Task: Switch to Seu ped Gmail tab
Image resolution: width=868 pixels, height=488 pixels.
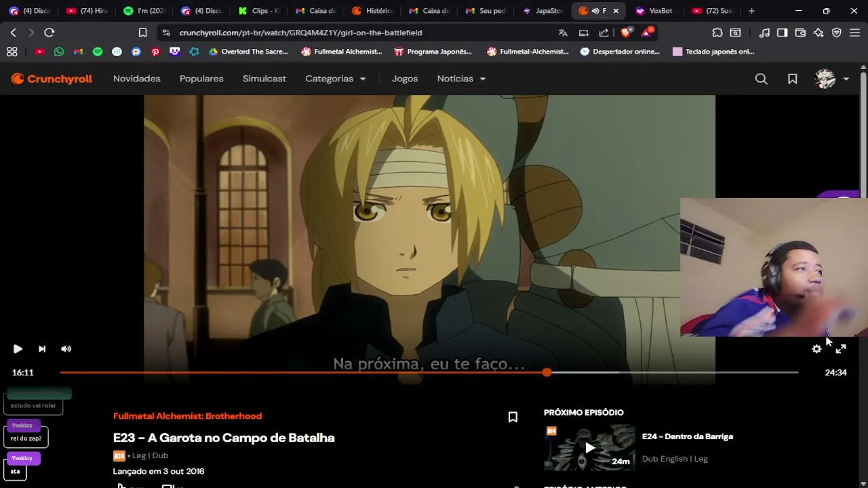Action: pos(487,11)
